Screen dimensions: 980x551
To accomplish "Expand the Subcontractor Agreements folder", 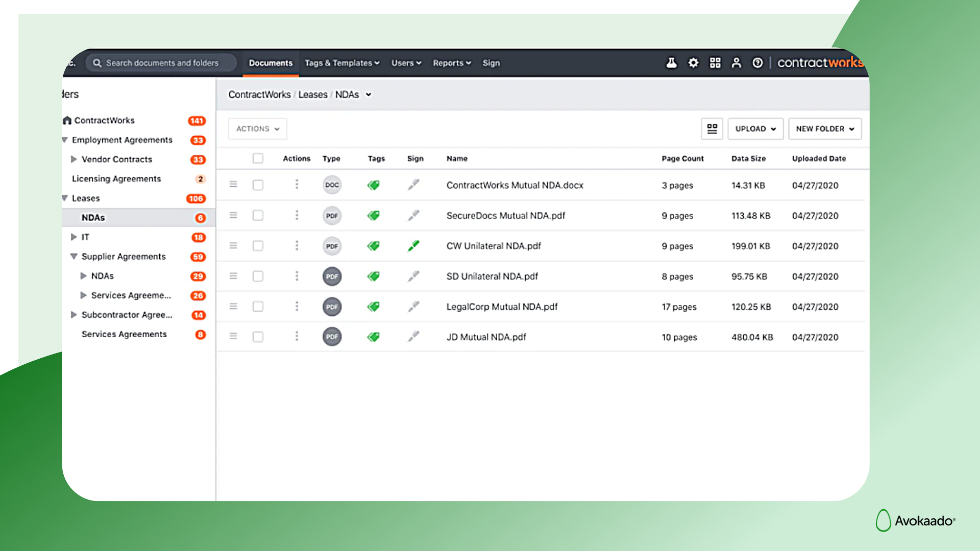I will click(x=73, y=315).
